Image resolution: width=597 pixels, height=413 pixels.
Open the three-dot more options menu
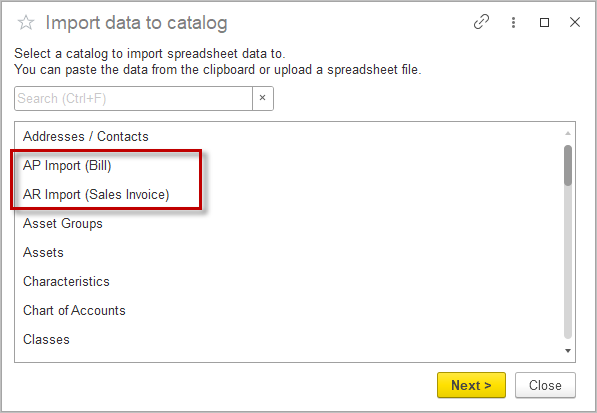click(x=513, y=22)
